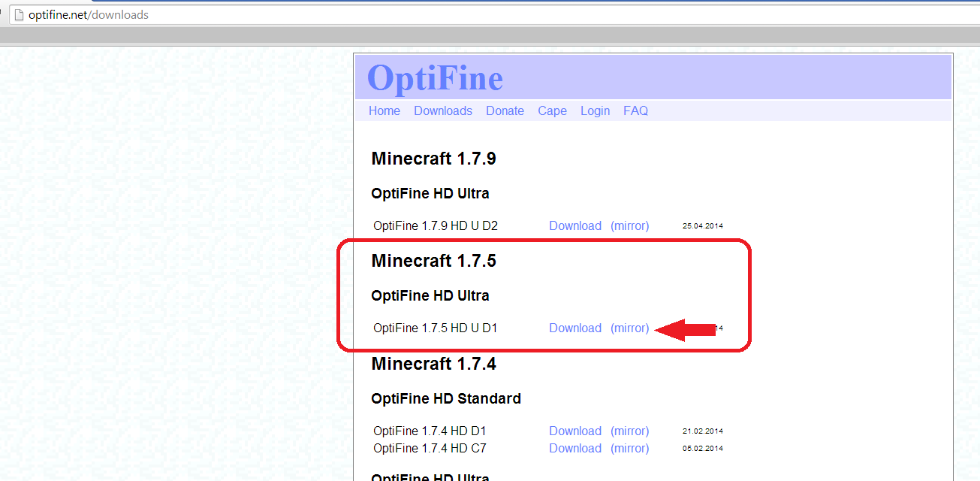Go to the Downloads navigation link
This screenshot has width=980, height=481.
pos(443,110)
